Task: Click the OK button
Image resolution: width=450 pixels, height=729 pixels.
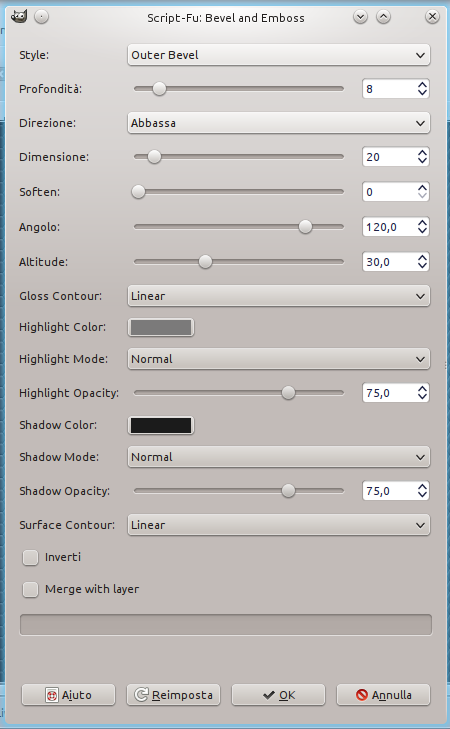Action: [x=278, y=695]
